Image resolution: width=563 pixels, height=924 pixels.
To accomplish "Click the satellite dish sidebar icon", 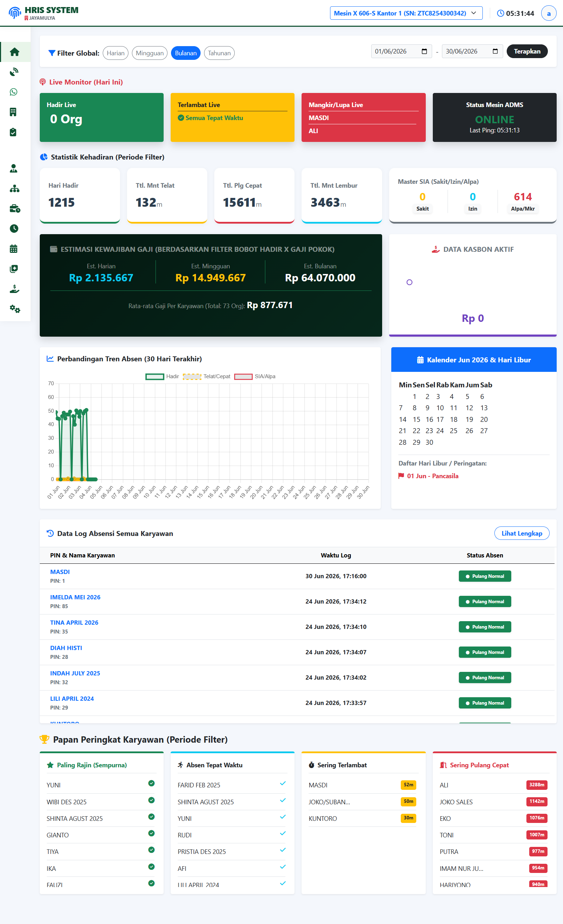I will tap(14, 72).
